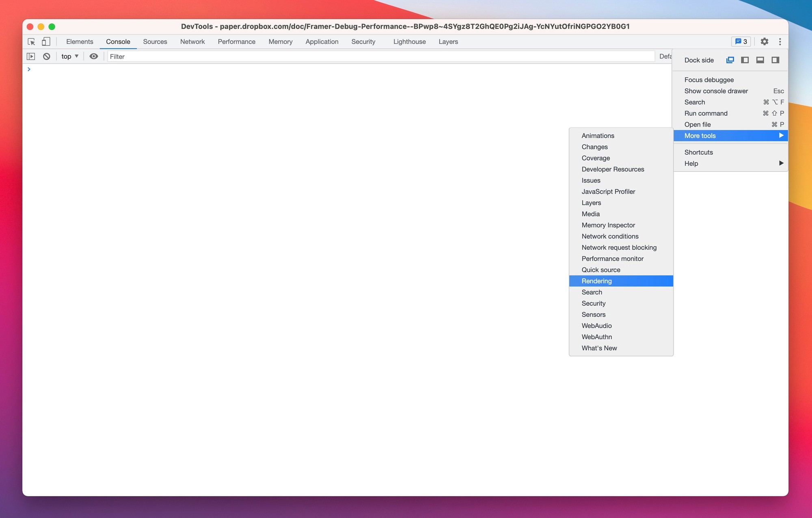Click the clear console icon
The height and width of the screenshot is (518, 812).
pos(47,56)
